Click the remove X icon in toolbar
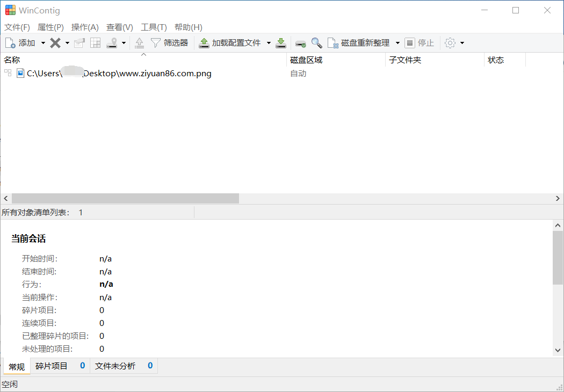 55,43
